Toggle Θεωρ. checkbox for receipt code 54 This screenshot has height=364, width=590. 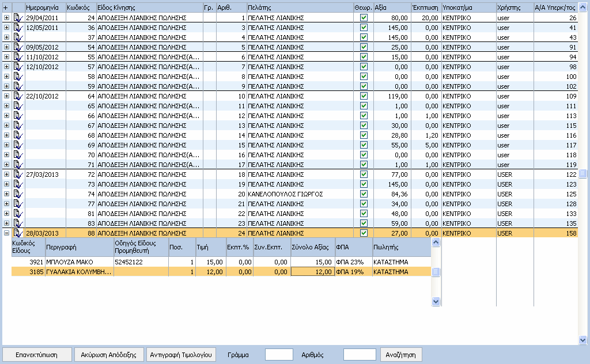pos(364,47)
